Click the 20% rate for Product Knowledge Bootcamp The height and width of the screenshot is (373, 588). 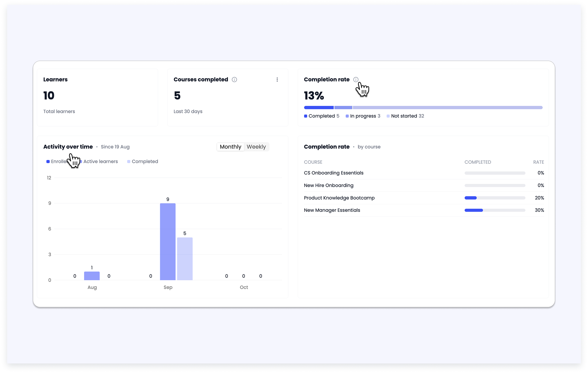coord(539,198)
